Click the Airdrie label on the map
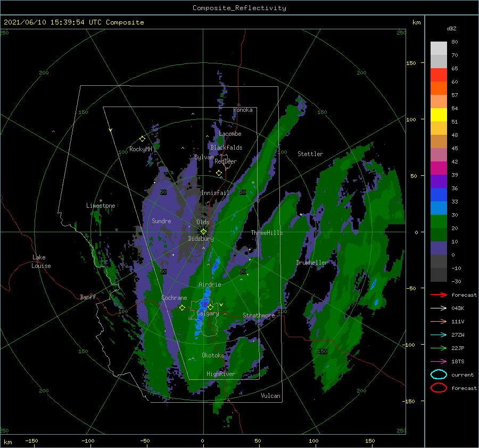 click(210, 284)
